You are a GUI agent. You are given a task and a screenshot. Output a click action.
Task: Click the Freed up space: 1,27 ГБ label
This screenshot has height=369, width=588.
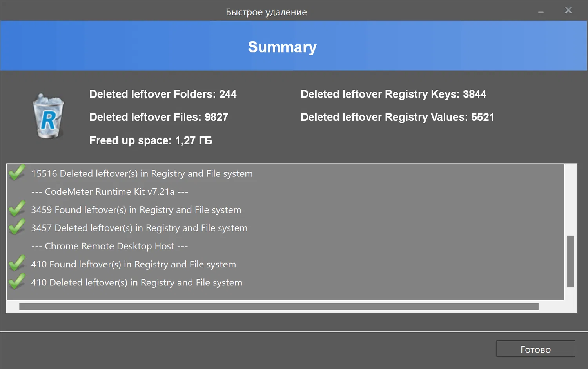click(x=151, y=140)
